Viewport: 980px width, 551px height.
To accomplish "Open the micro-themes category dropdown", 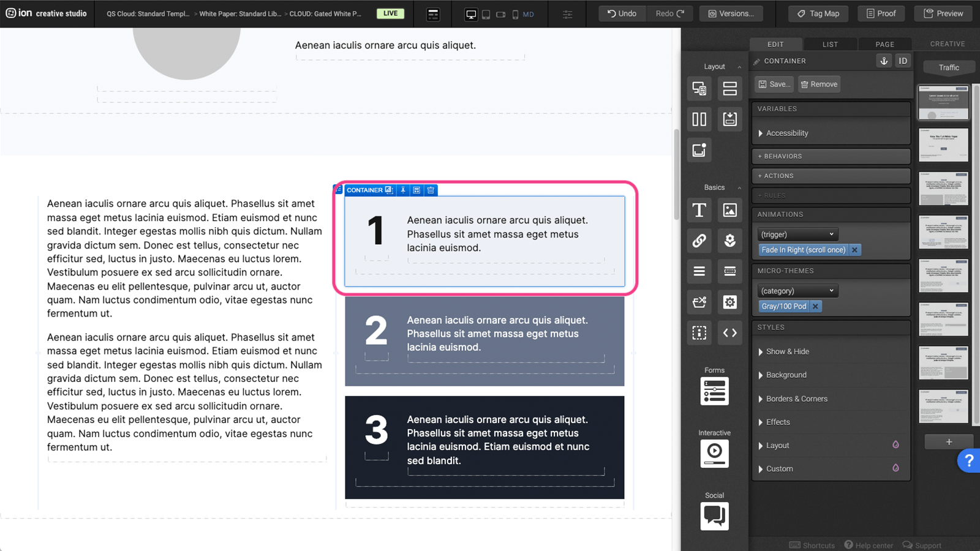I will point(797,291).
